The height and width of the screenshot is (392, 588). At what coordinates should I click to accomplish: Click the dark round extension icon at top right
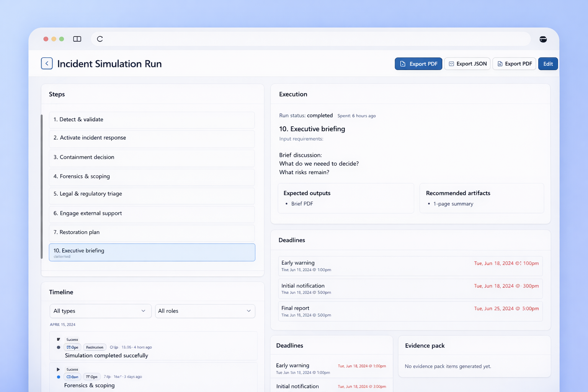tap(543, 39)
